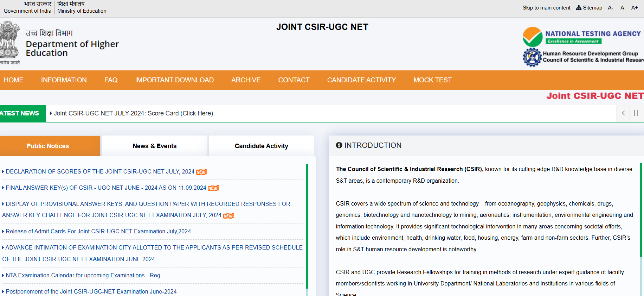644x296 pixels.
Task: Open the ARCHIVE menu item
Action: (x=246, y=80)
